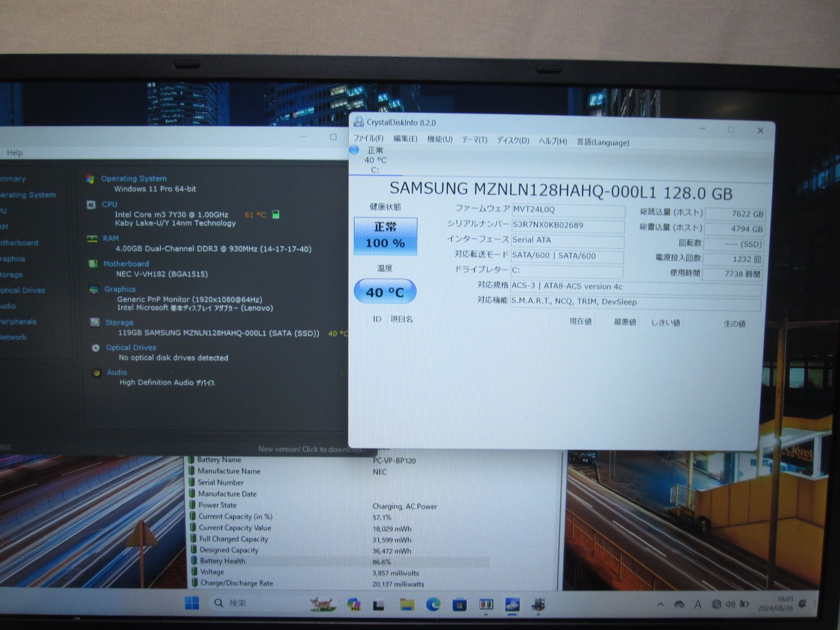Select Optical Drives in Speccy sidebar
This screenshot has width=840, height=630.
click(x=23, y=290)
